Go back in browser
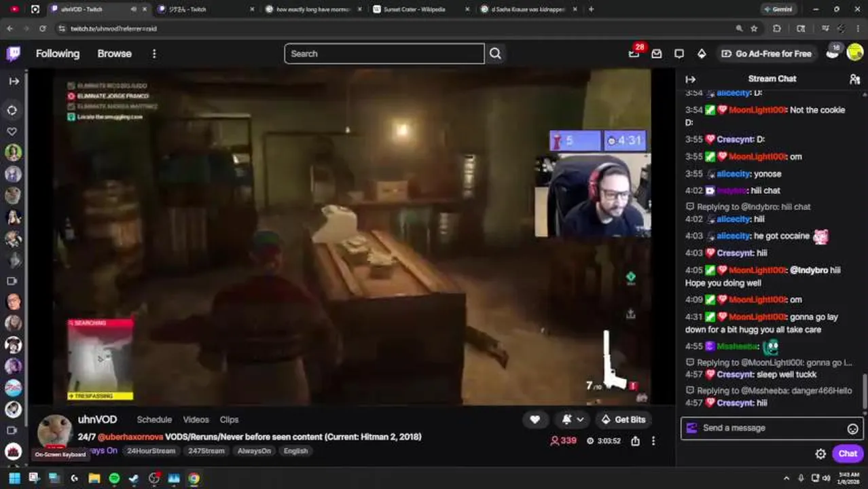868x489 pixels. click(x=10, y=29)
